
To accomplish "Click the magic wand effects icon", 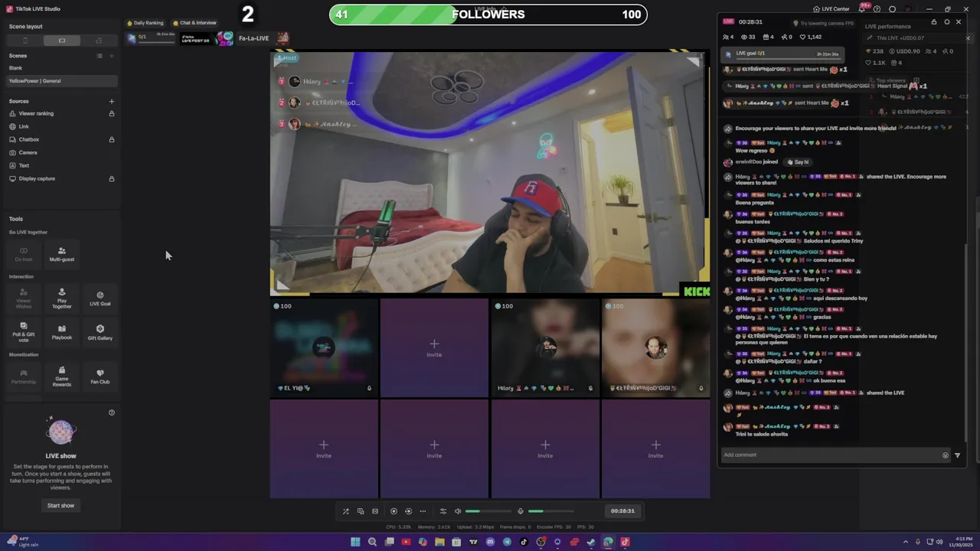I will click(345, 511).
